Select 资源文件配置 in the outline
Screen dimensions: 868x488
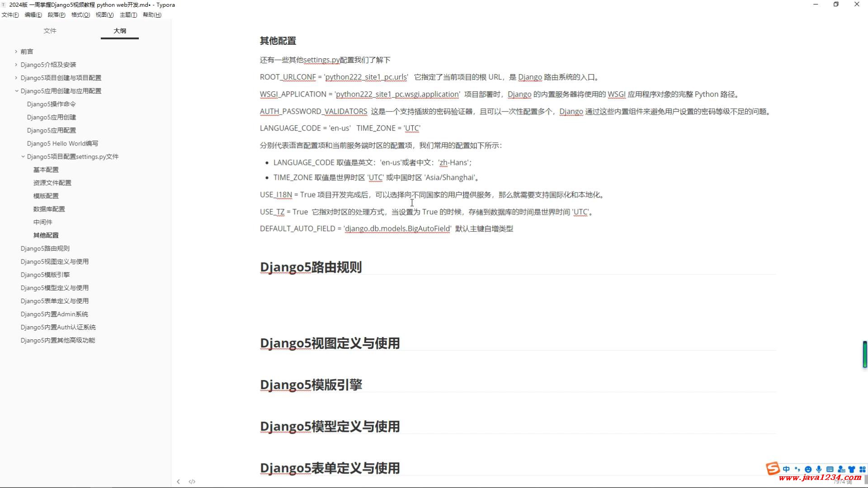52,183
